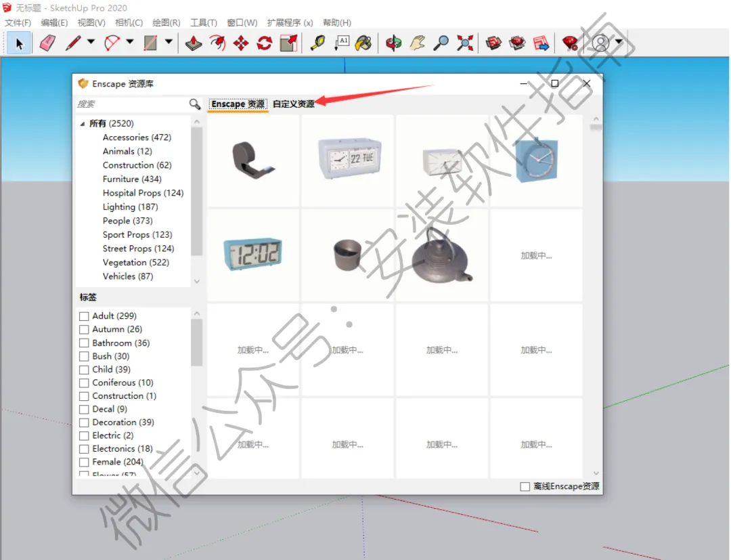This screenshot has width=731, height=560.
Task: Select the Text label tool
Action: pyautogui.click(x=342, y=43)
